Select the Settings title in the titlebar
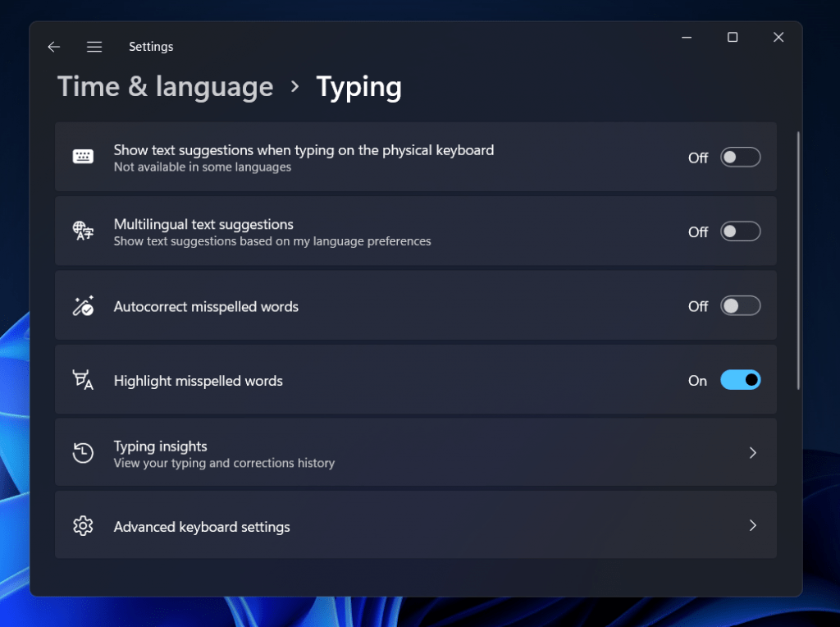Viewport: 840px width, 627px height. 151,47
